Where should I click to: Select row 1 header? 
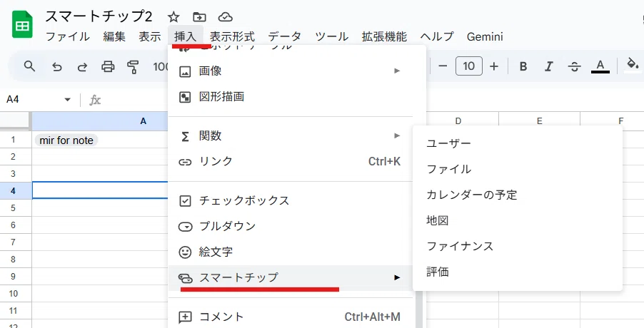pos(16,140)
